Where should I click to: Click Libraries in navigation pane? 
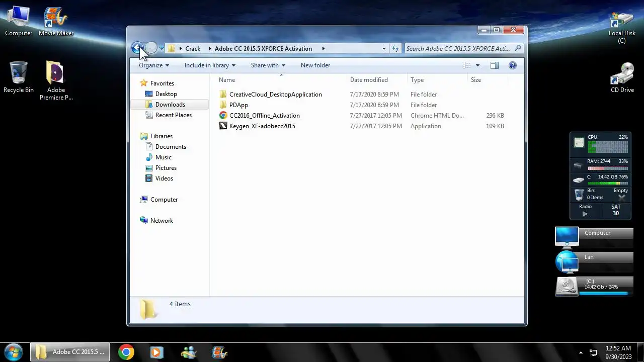tap(161, 136)
